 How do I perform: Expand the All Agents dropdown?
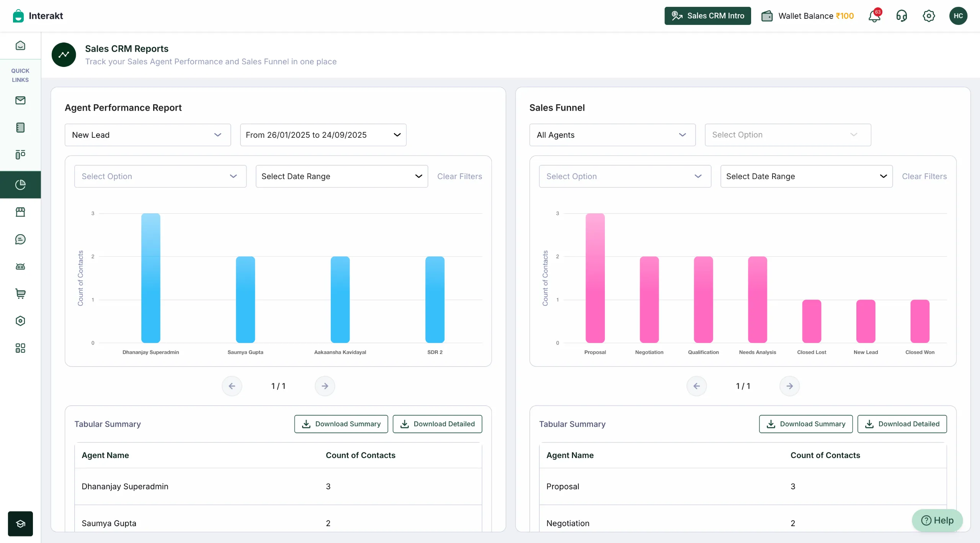point(612,135)
